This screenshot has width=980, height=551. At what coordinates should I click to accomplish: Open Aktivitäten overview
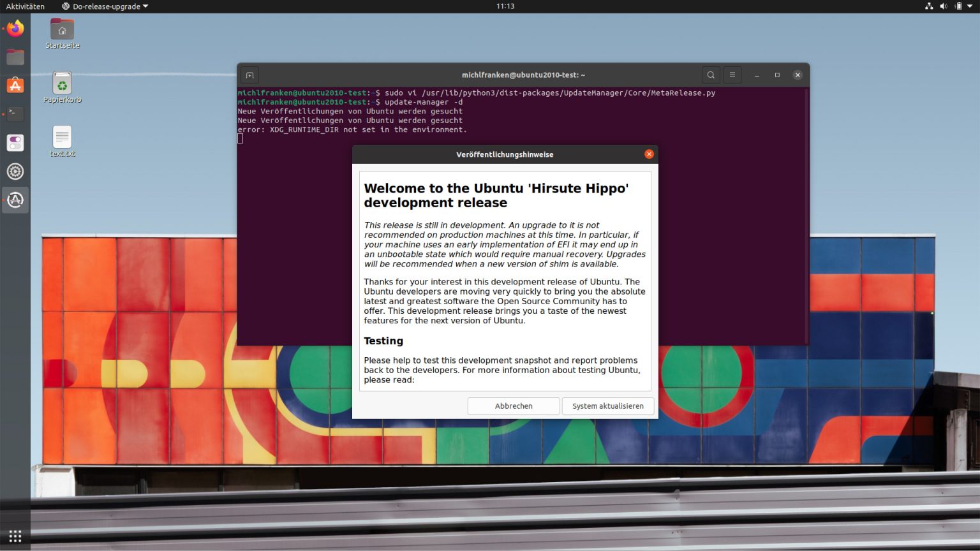coord(26,6)
